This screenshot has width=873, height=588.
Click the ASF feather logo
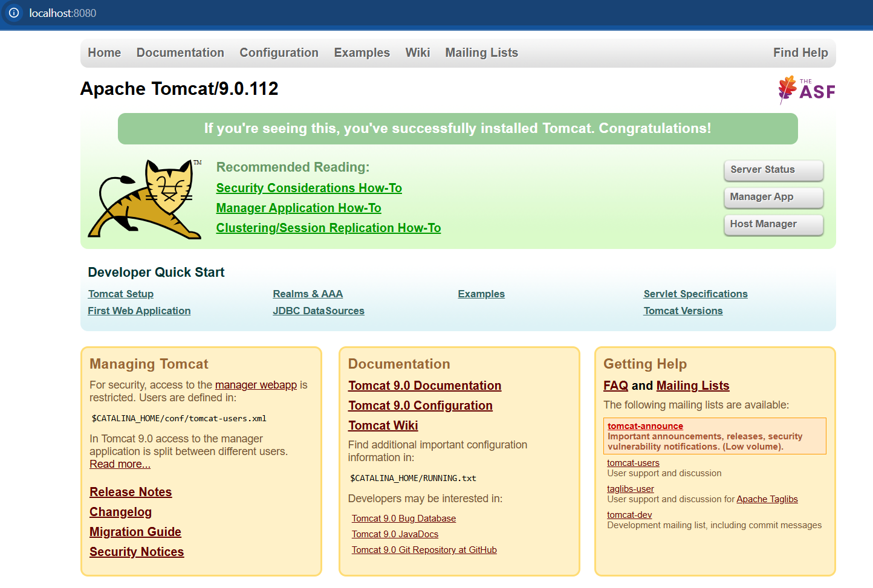pyautogui.click(x=806, y=90)
